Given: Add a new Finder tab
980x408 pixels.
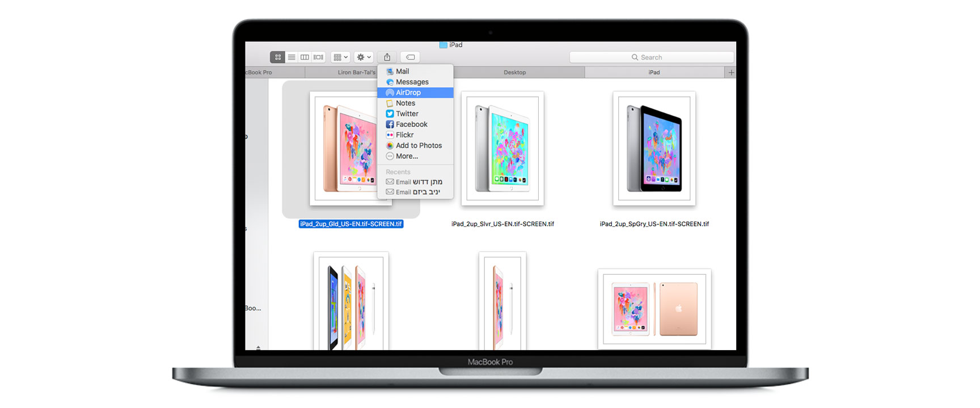Looking at the screenshot, I should click(731, 73).
